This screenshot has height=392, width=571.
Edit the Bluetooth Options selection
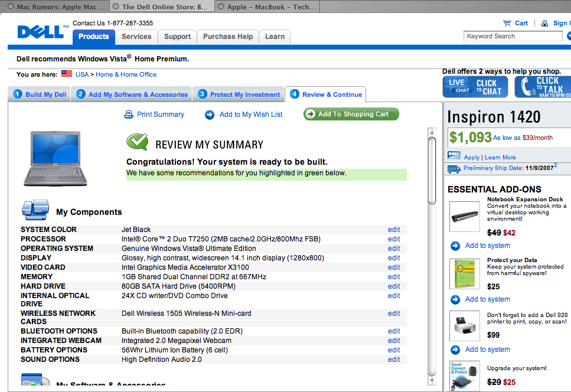click(394, 331)
